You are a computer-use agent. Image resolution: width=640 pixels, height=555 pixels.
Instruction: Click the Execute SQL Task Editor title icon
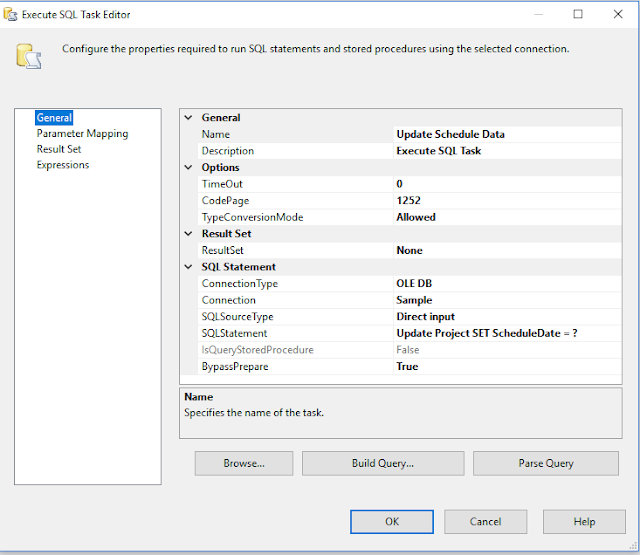pyautogui.click(x=10, y=14)
